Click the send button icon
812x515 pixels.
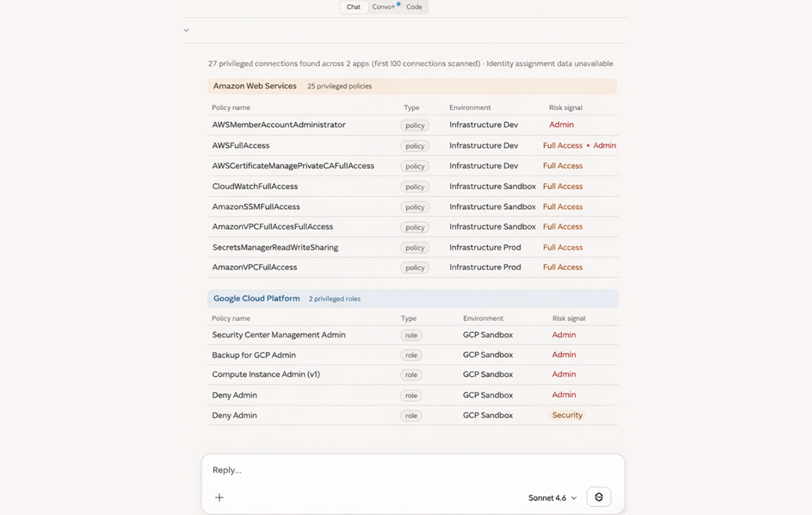pos(599,497)
